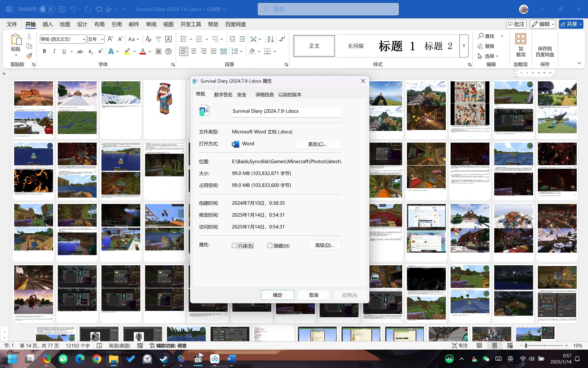Viewport: 588px width, 368px height.
Task: Click the Bold formatting icon
Action: pyautogui.click(x=44, y=51)
